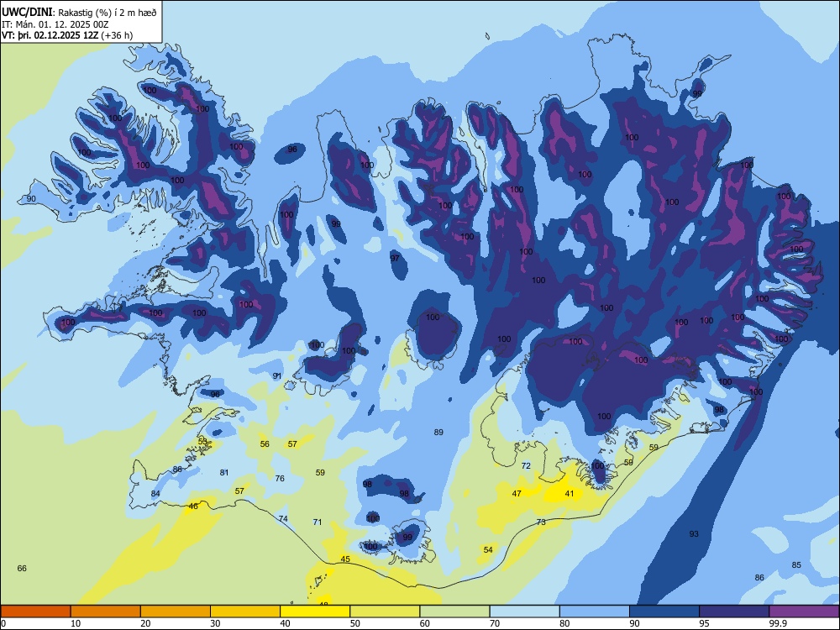Click the map value 97
840x630 pixels.
click(395, 258)
